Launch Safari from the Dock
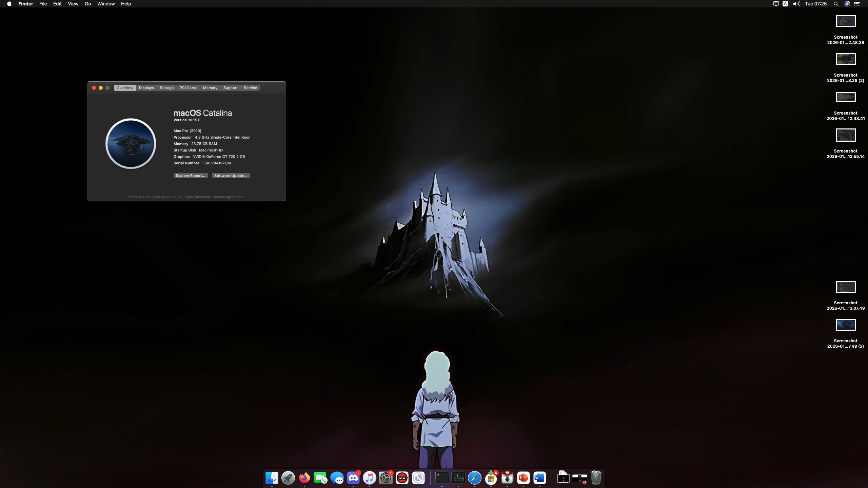Screen dimensions: 868x488 474,478
